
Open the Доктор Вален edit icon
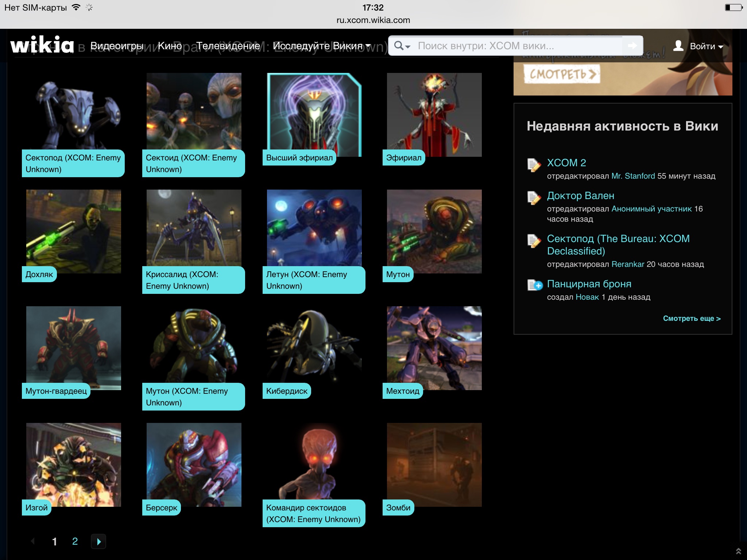click(534, 198)
